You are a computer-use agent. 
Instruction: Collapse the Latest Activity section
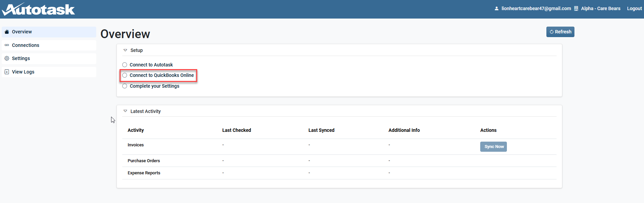(125, 111)
